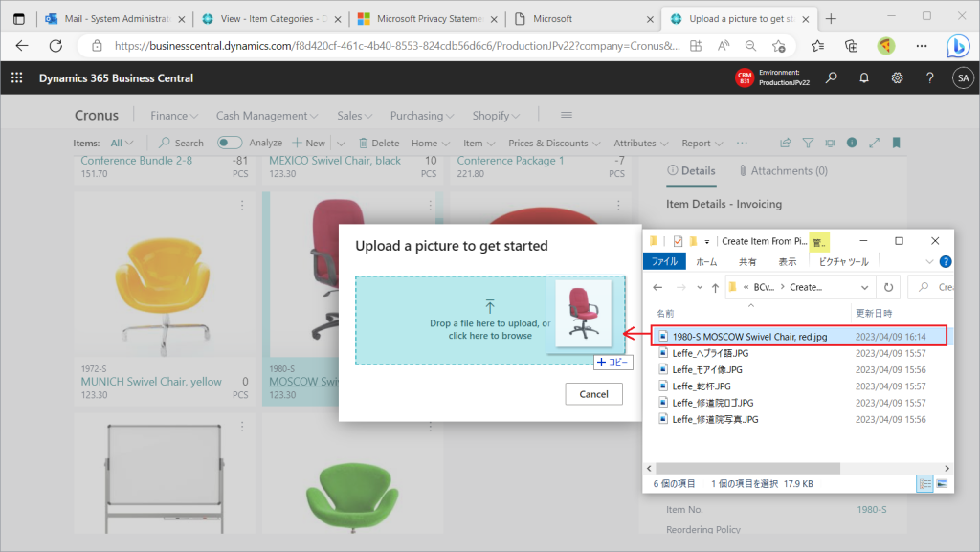The height and width of the screenshot is (552, 980).
Task: Expand the Report action menu
Action: pyautogui.click(x=702, y=143)
